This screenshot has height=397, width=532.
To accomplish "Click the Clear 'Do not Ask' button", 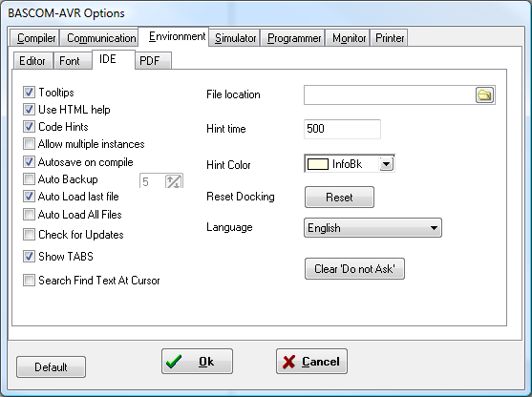I will [354, 269].
